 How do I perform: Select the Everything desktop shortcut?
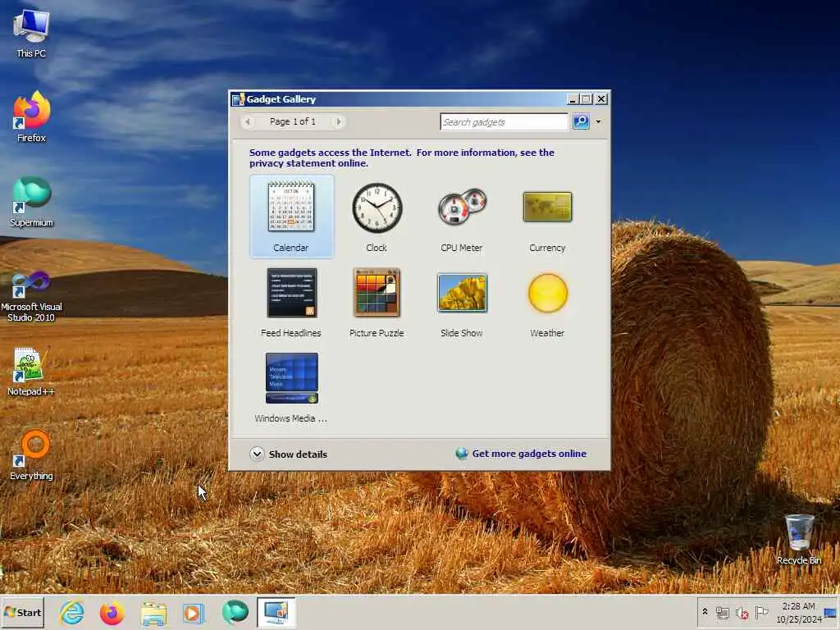tap(31, 455)
